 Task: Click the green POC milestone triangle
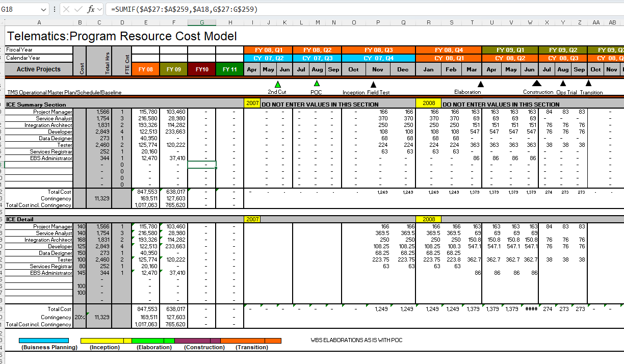(x=317, y=84)
